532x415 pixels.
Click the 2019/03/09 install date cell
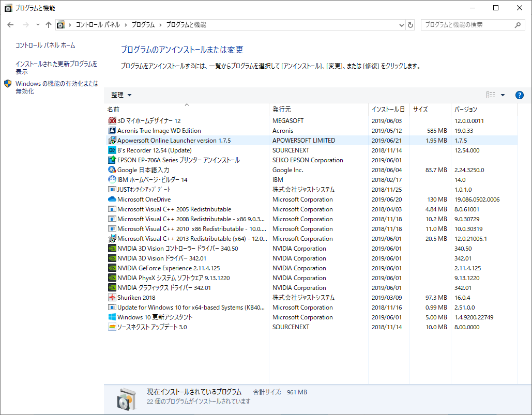coord(386,298)
